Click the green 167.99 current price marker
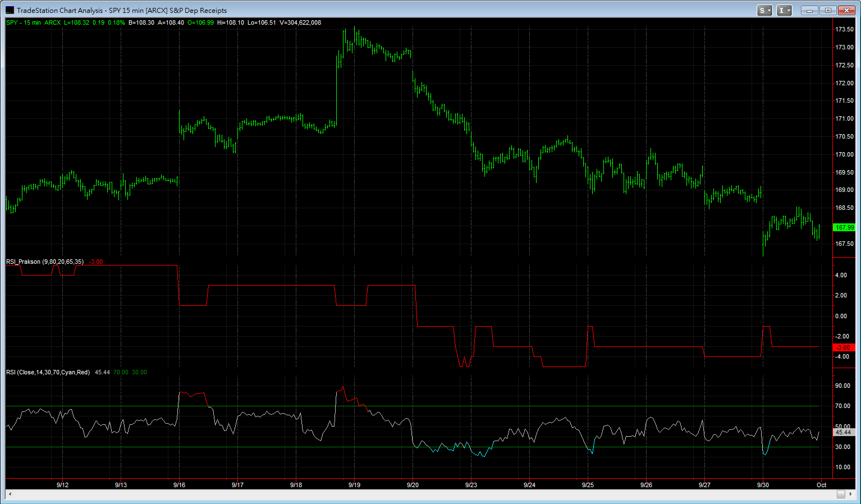The image size is (861, 504). coord(845,228)
